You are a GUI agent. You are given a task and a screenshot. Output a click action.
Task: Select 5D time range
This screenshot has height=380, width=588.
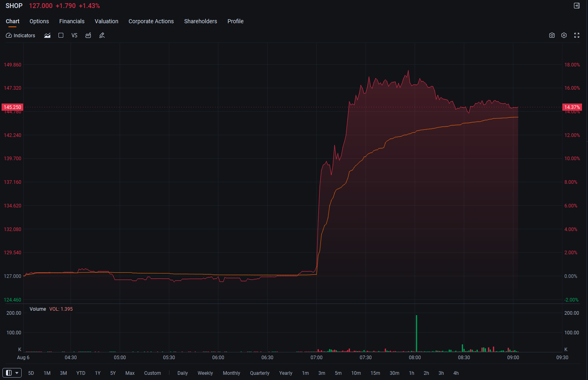pyautogui.click(x=31, y=373)
